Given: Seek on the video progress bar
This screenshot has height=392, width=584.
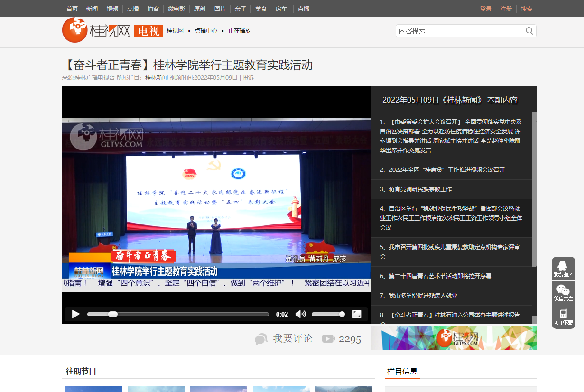Looking at the screenshot, I should tap(178, 314).
